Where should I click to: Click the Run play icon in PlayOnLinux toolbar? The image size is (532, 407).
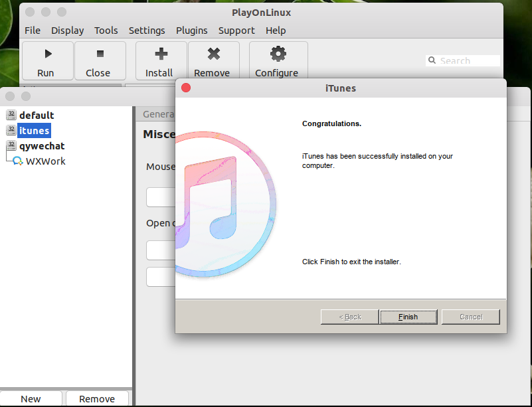pos(48,54)
